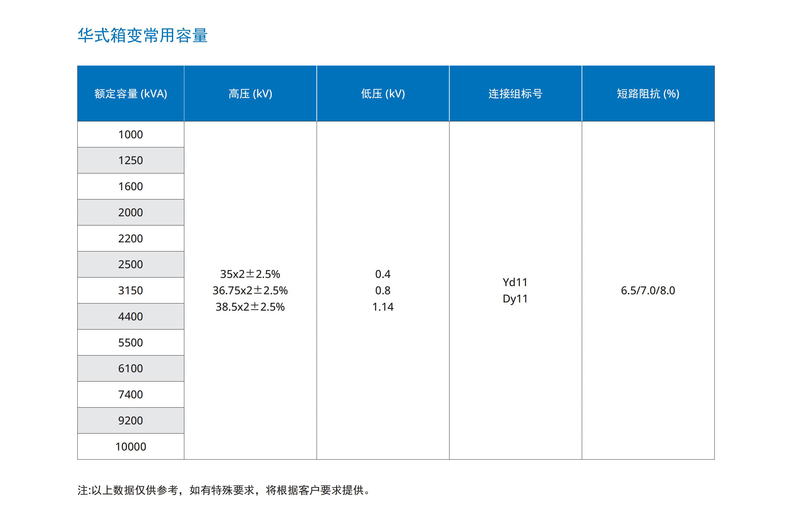
Task: Select the 0.4 low voltage value
Action: pos(383,274)
